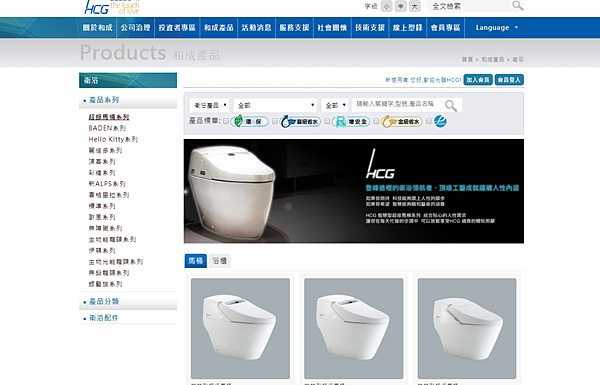Tick the checkbox beside the 環保 badge
Image resolution: width=600 pixels, height=385 pixels.
226,121
